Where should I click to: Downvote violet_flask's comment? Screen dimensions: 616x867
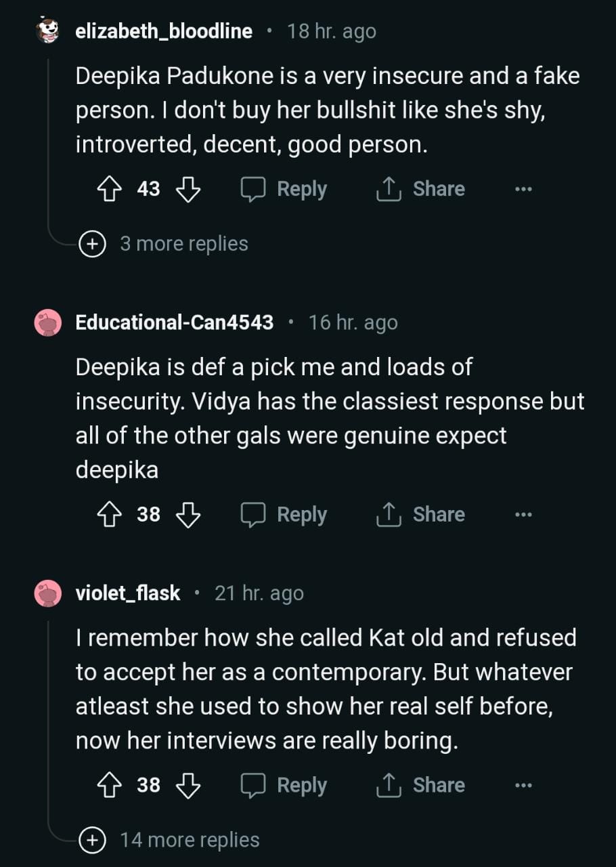pos(188,785)
